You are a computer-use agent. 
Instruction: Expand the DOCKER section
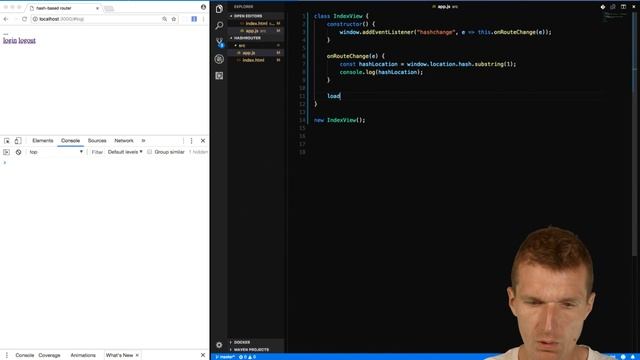256,342
